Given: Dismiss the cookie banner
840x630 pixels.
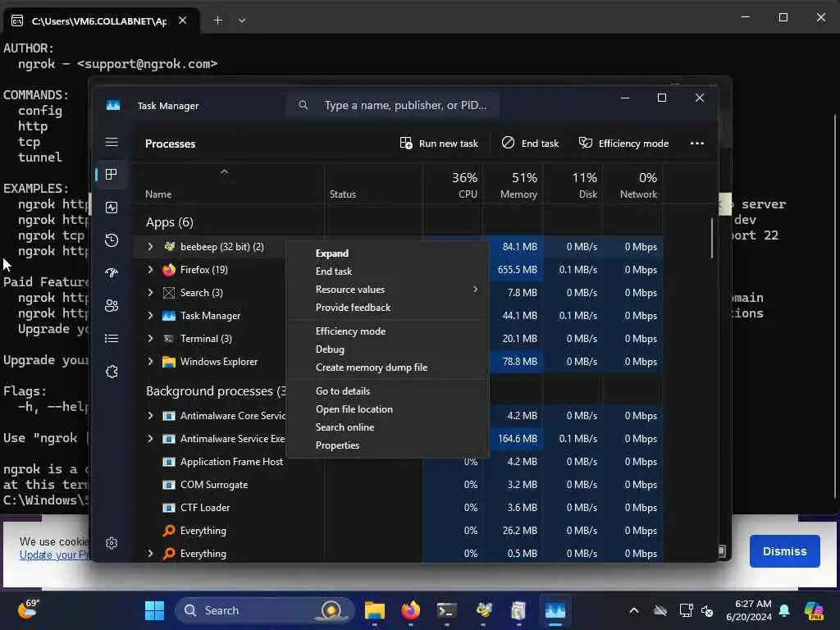Looking at the screenshot, I should (784, 551).
